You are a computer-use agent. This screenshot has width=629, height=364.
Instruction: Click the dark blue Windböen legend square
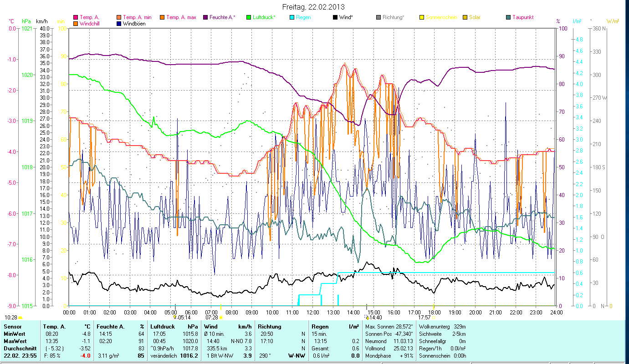(119, 23)
